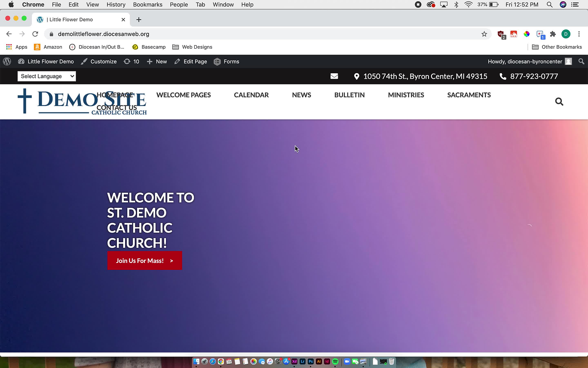Viewport: 588px width, 368px height.
Task: Call the 877-923-0777 phone link
Action: (x=533, y=76)
